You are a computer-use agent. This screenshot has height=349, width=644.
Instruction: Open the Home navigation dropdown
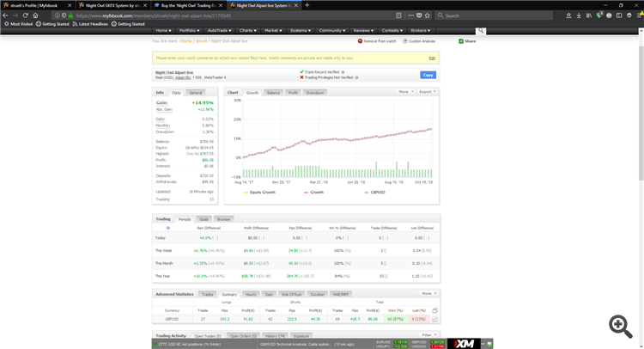163,30
